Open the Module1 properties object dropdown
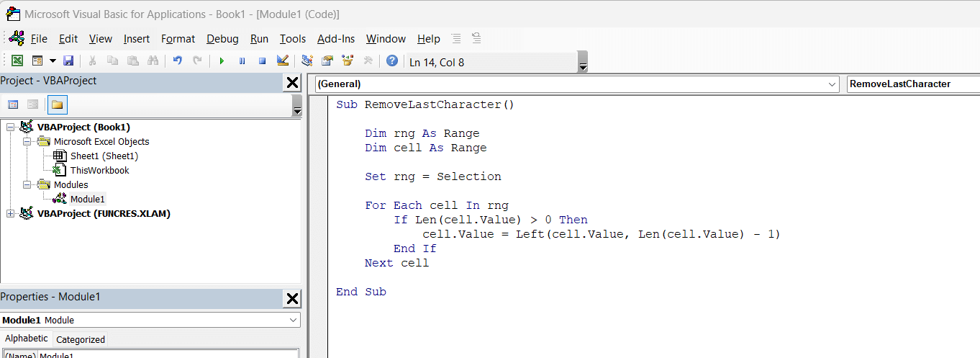 tap(294, 320)
